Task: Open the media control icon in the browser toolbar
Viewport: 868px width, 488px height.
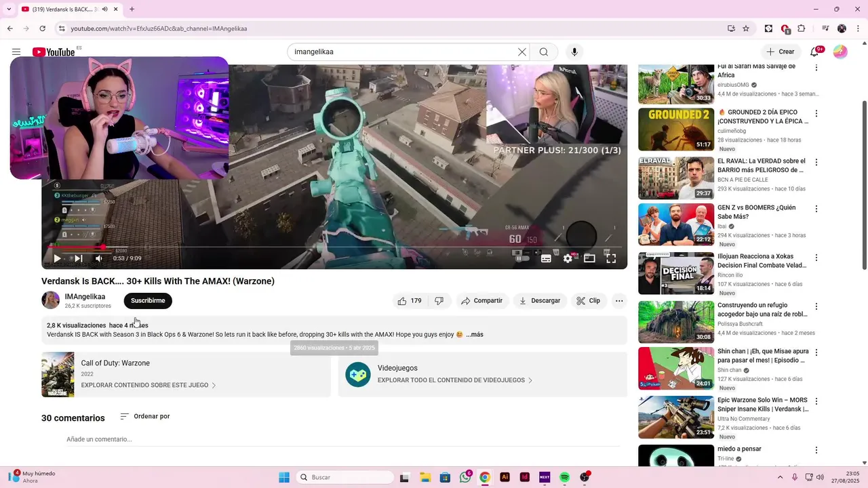Action: click(x=825, y=28)
